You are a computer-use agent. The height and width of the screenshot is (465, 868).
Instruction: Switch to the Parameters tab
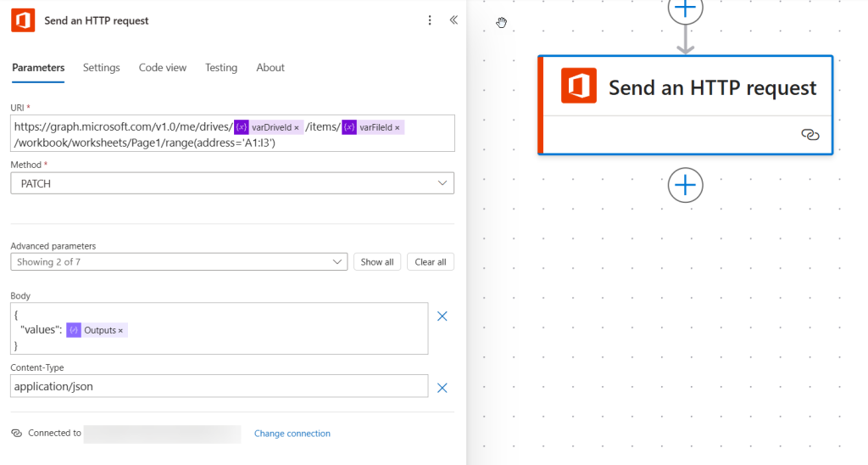pos(38,68)
